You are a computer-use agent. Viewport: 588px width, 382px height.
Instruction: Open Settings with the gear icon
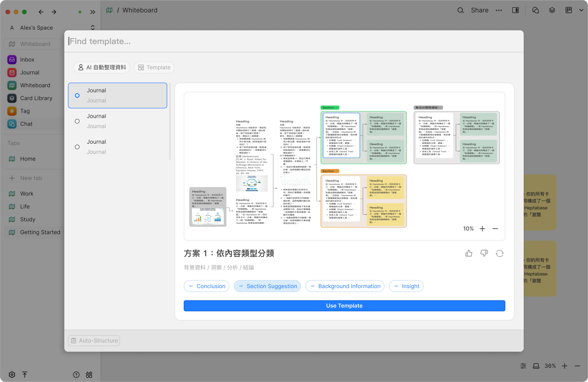(x=12, y=375)
